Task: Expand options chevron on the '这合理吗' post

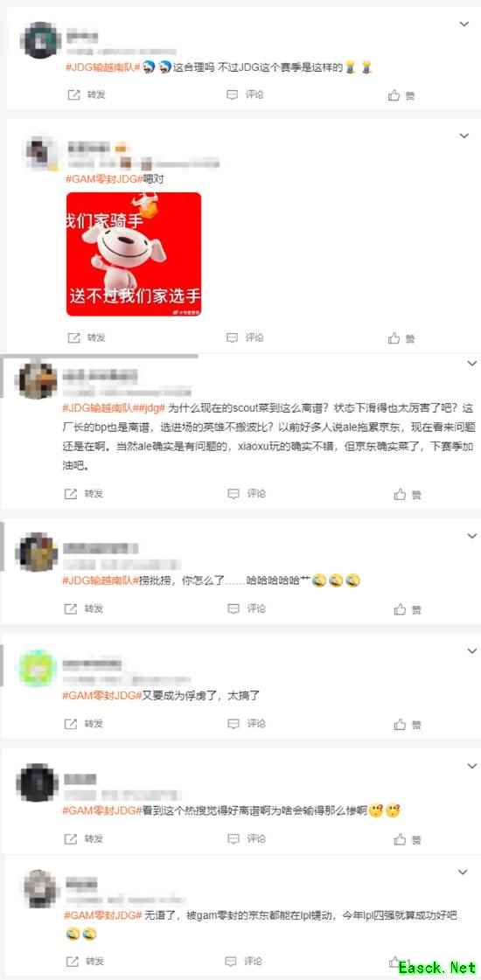Action: (464, 24)
